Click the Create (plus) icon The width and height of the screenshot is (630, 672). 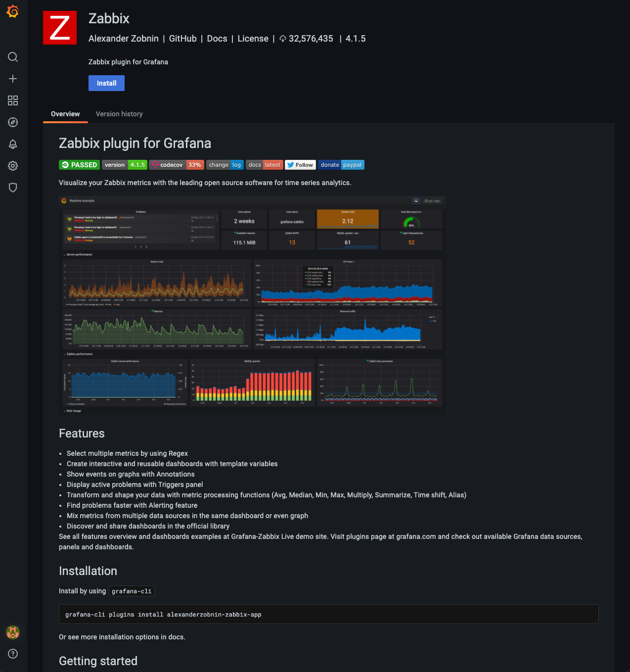[x=12, y=78]
